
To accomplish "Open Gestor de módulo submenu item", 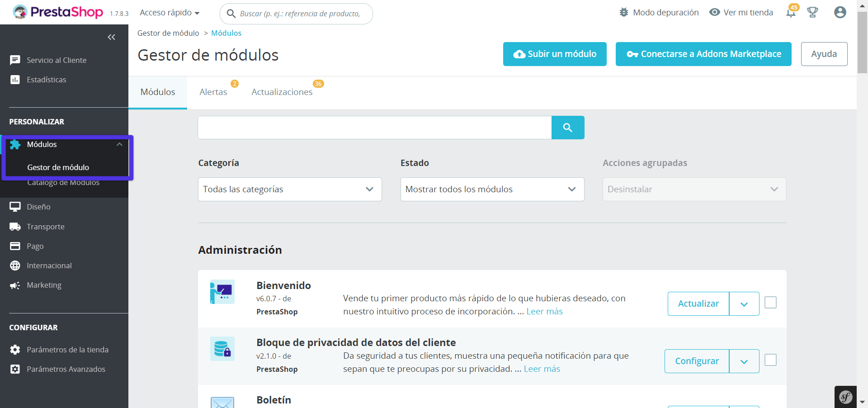I will click(x=58, y=167).
